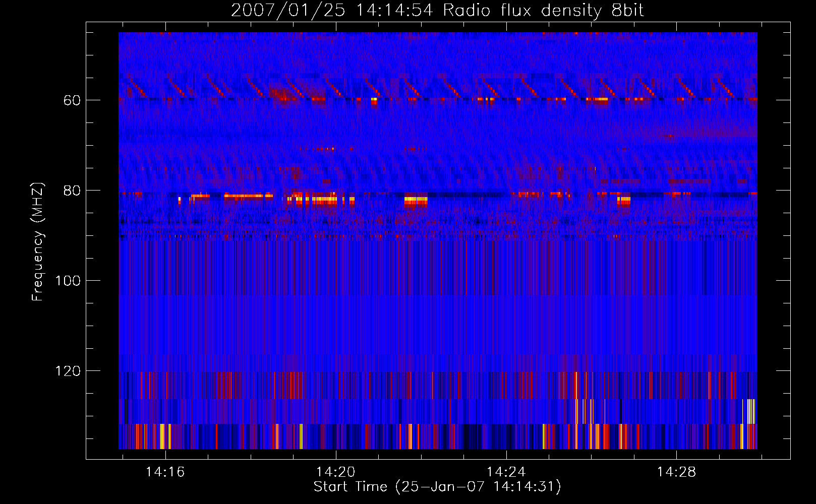Click the 14:24 time tick label

[506, 472]
